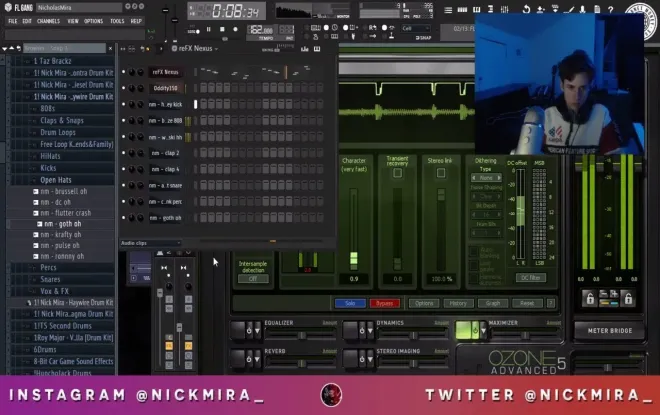660x415 pixels.
Task: Click the question mark icon in top toolbar
Action: pos(610,9)
